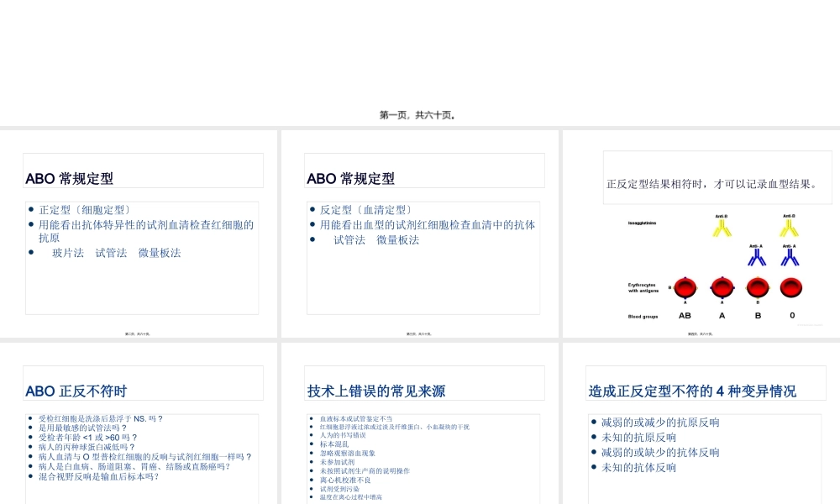840x504 pixels.
Task: Click the A blood group red cell image
Action: tap(722, 286)
